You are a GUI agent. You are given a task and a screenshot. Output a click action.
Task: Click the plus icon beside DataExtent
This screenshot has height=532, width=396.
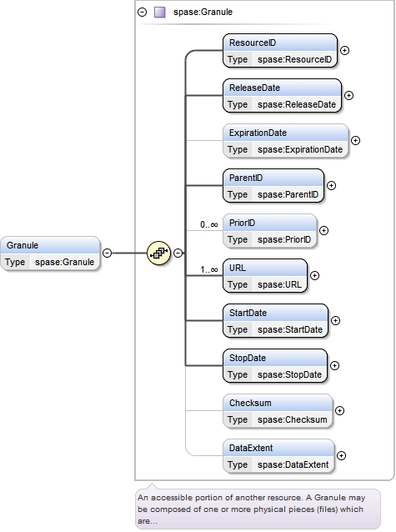(x=341, y=455)
